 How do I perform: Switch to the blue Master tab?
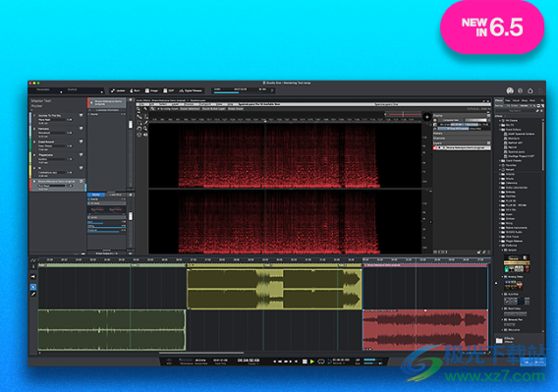(96, 195)
